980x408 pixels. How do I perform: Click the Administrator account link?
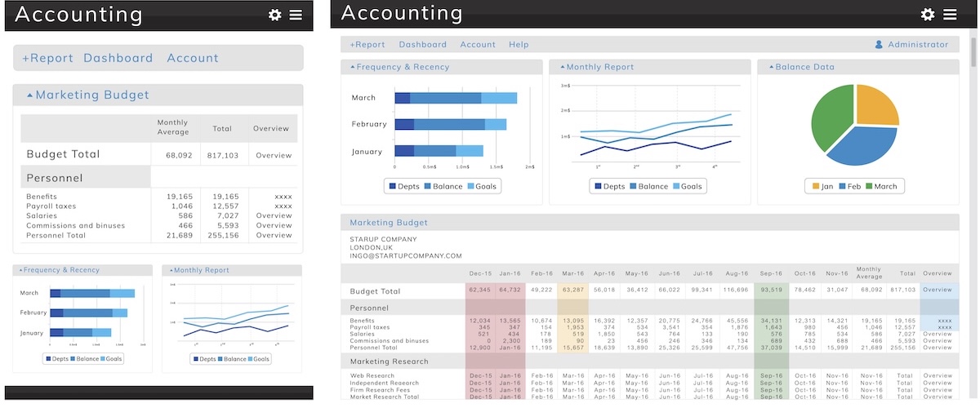(918, 45)
